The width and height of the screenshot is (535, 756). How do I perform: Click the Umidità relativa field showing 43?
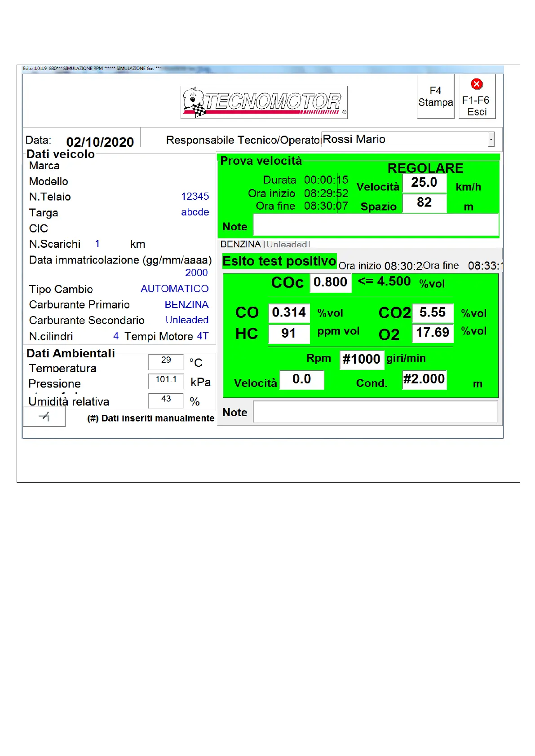coord(166,400)
